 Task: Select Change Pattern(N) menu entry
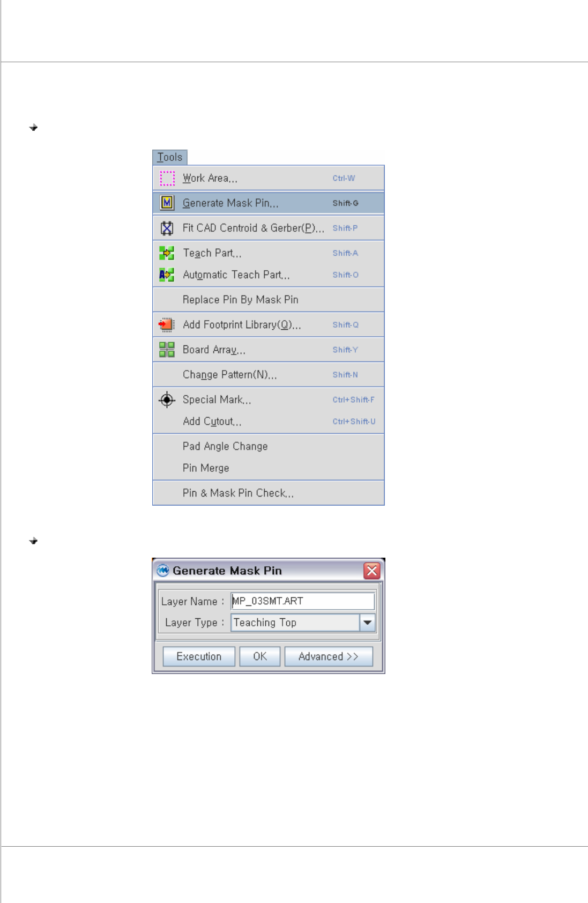(269, 374)
